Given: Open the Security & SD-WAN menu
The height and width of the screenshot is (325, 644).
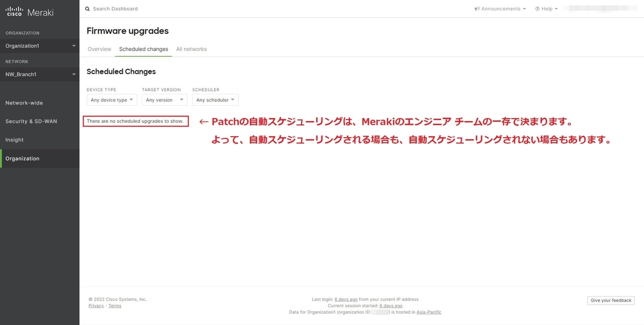Looking at the screenshot, I should pos(40,121).
